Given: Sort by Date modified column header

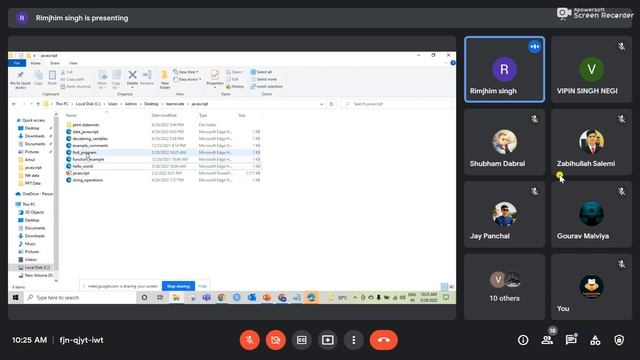Looking at the screenshot, I should coord(164,116).
